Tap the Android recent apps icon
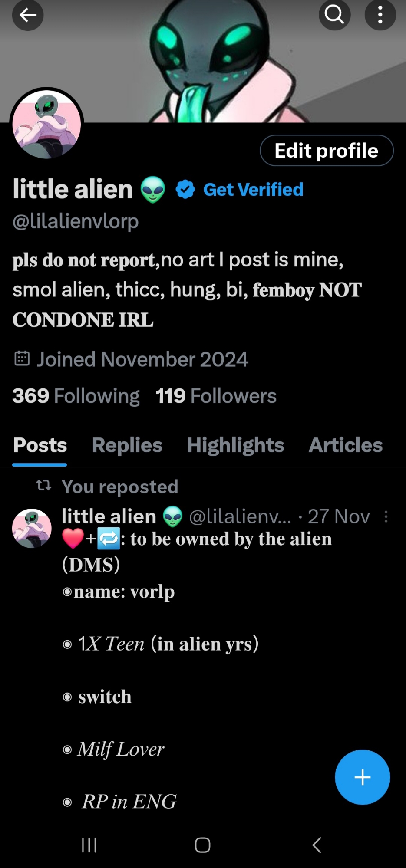 pyautogui.click(x=89, y=845)
